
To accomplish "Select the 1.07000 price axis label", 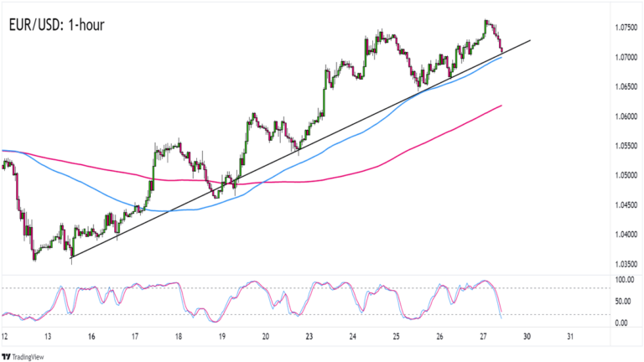I will point(626,57).
